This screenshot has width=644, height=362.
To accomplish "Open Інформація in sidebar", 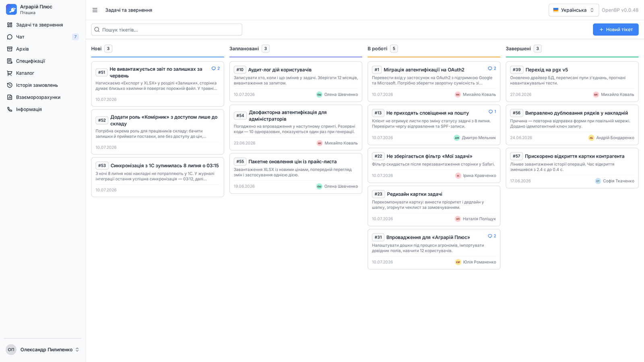I will click(x=43, y=109).
